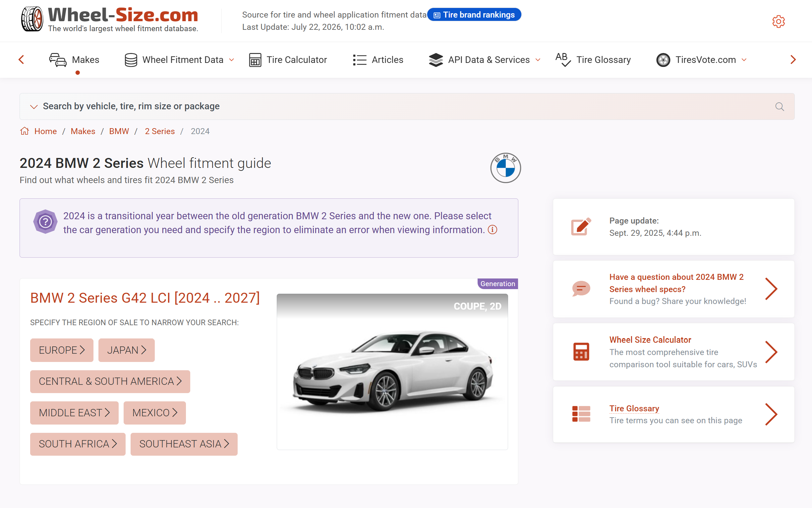The height and width of the screenshot is (508, 812).
Task: Click 'Sept. 29, 2025, 4:44 p.m.' text
Action: click(x=655, y=233)
